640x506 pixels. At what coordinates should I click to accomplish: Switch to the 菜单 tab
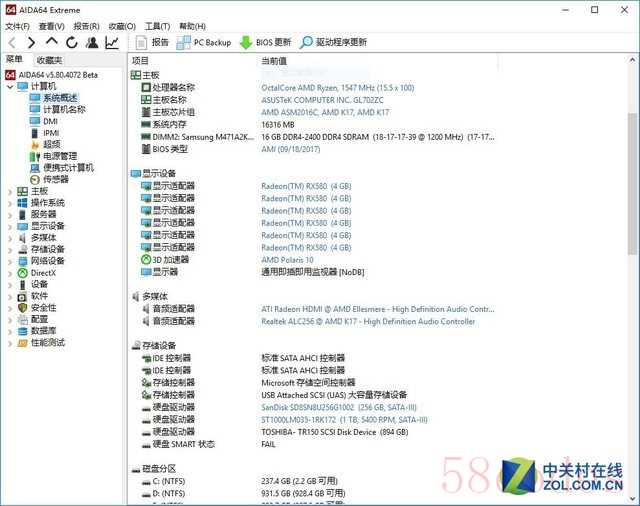click(14, 60)
